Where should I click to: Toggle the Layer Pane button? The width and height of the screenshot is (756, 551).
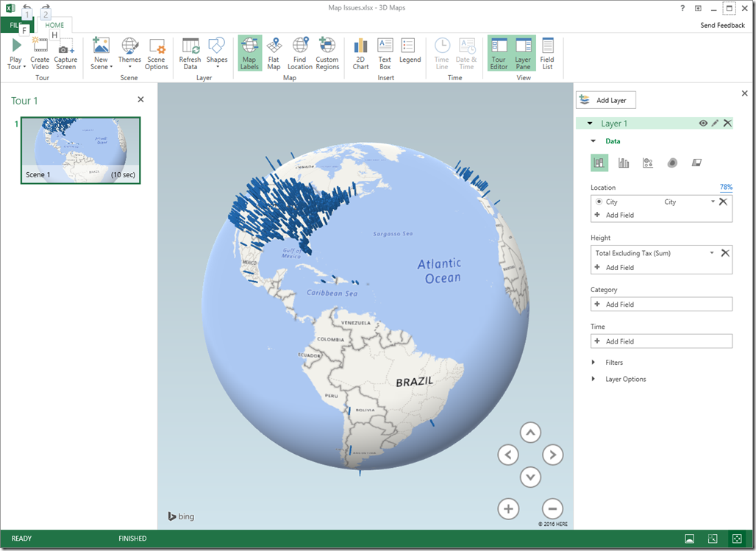(x=523, y=54)
